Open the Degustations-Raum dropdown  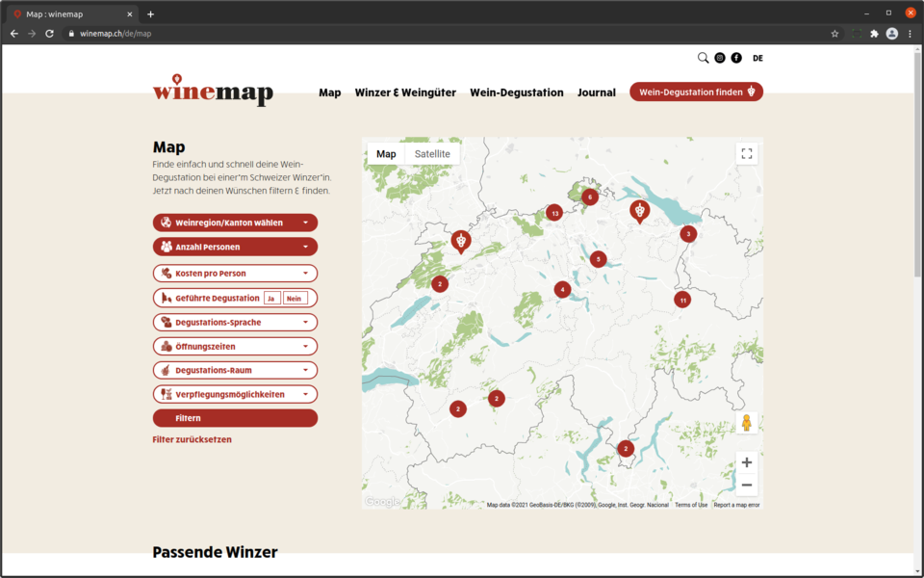(235, 370)
